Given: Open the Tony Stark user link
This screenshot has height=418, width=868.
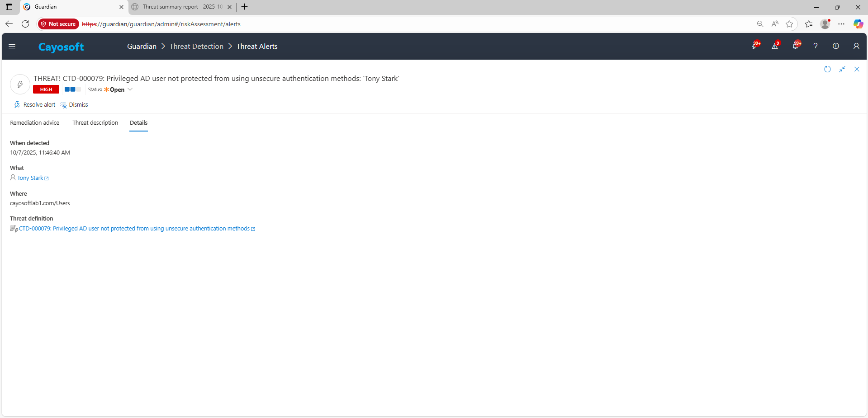Looking at the screenshot, I should (x=30, y=178).
